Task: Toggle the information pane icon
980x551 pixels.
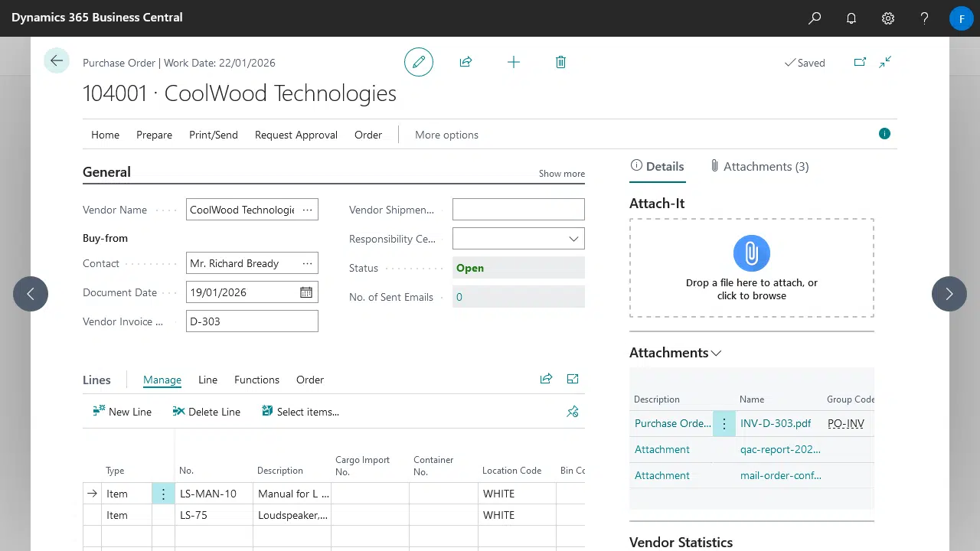Action: click(x=884, y=134)
